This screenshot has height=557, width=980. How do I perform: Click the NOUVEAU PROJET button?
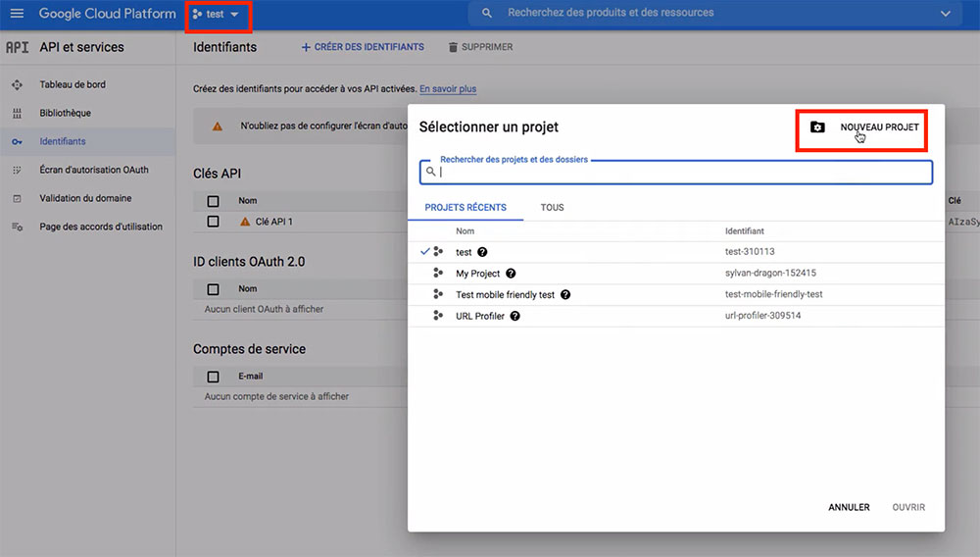pyautogui.click(x=861, y=130)
